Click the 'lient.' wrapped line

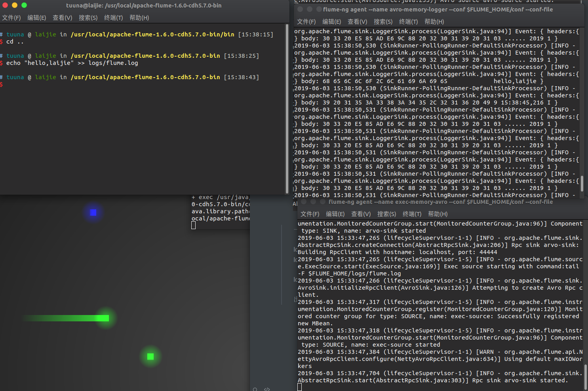click(x=308, y=295)
